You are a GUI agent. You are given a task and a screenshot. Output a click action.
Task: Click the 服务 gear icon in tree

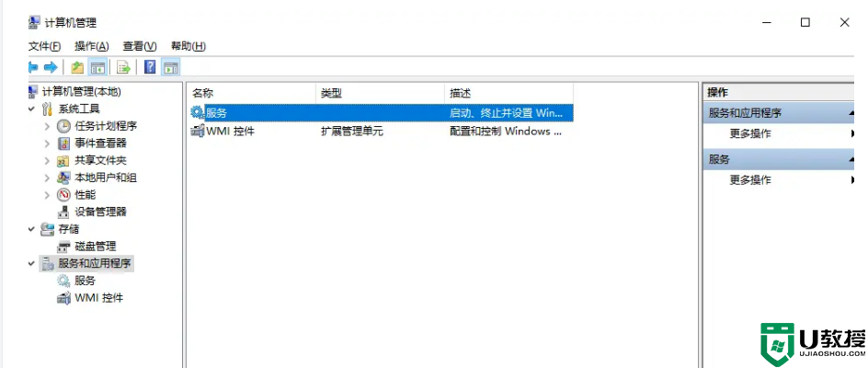pos(64,281)
